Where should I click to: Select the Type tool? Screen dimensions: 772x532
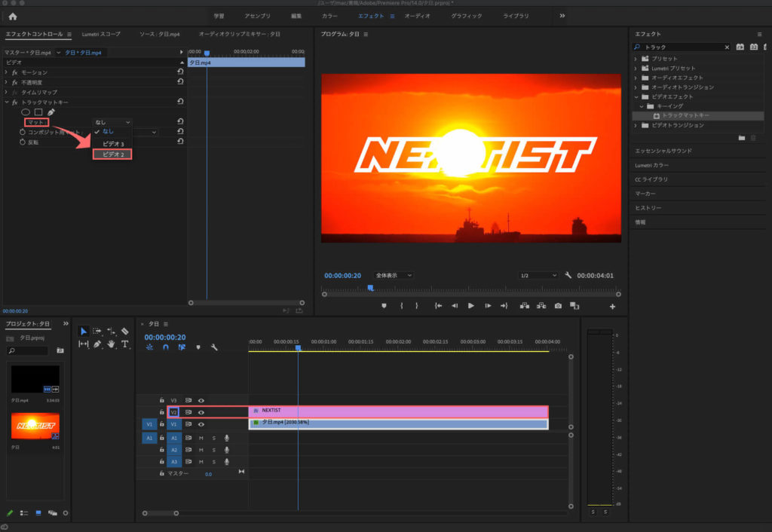click(124, 344)
